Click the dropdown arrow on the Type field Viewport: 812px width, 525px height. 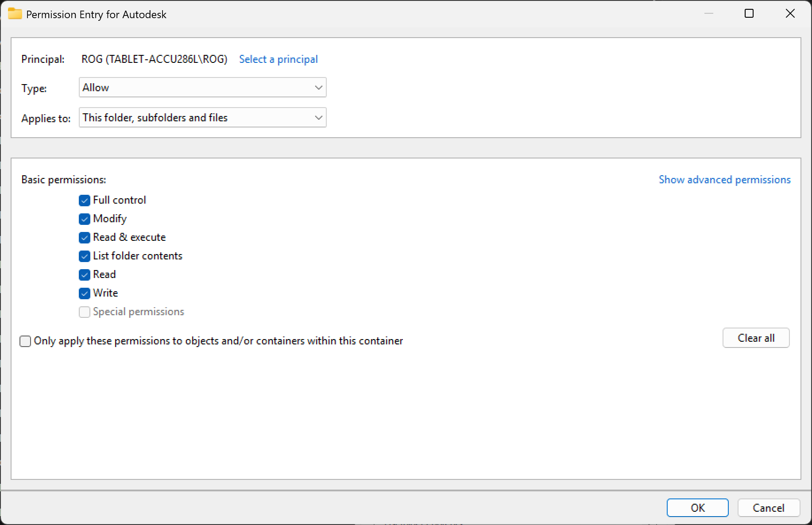(x=318, y=87)
